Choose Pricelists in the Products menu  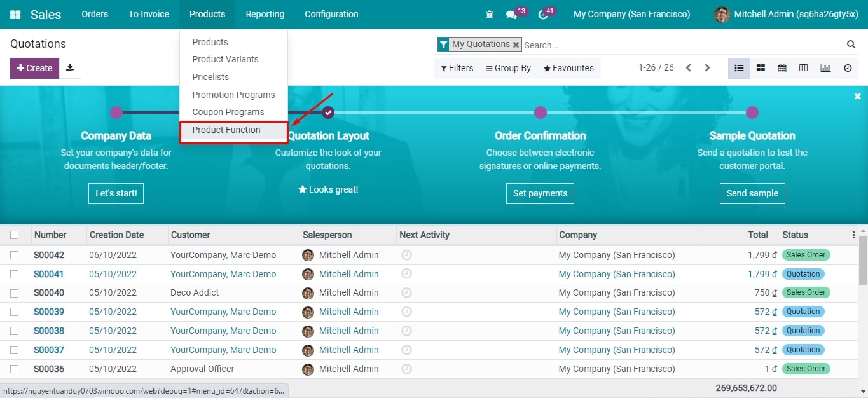(x=210, y=77)
